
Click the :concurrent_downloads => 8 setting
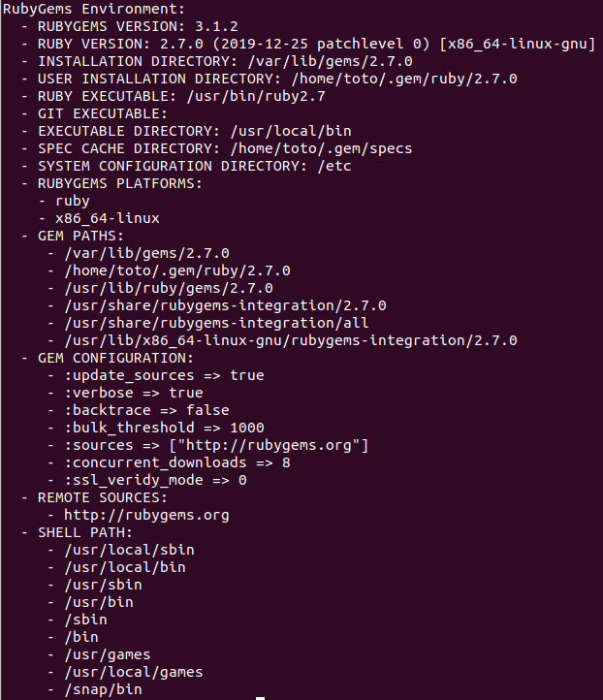(177, 462)
